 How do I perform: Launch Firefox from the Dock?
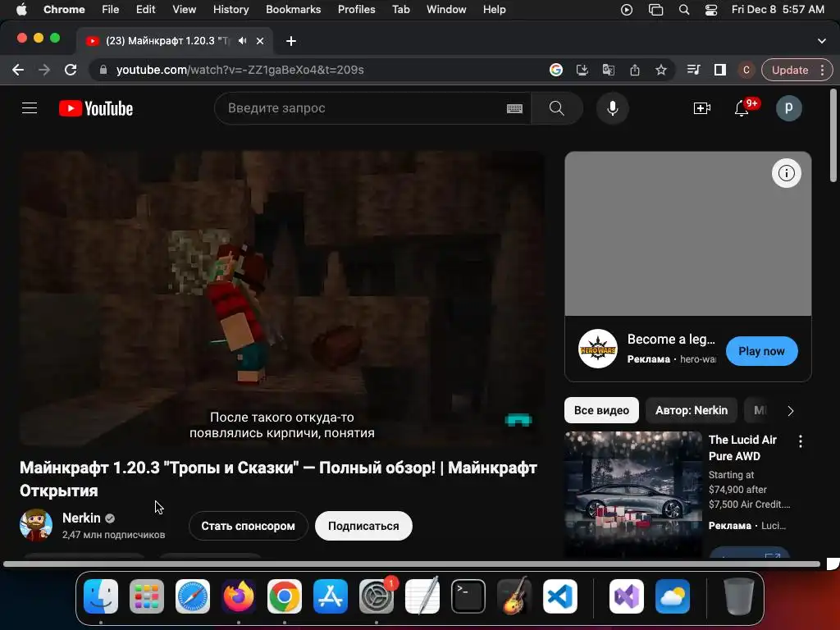point(239,596)
